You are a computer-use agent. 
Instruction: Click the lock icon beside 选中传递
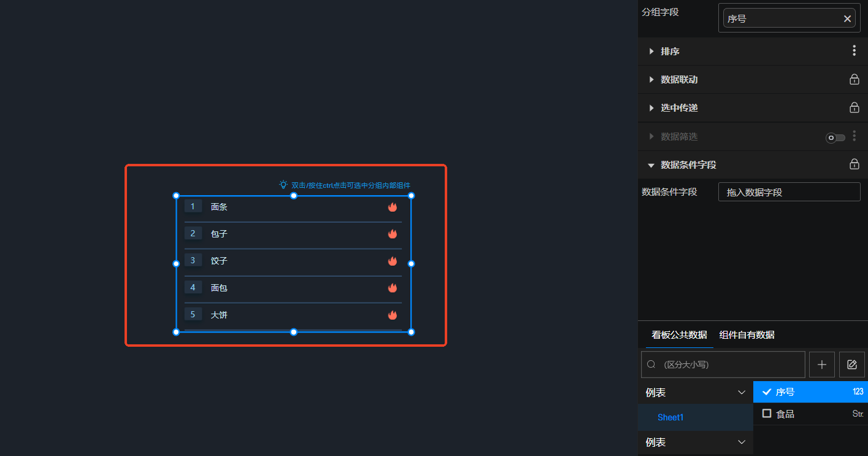click(x=854, y=107)
